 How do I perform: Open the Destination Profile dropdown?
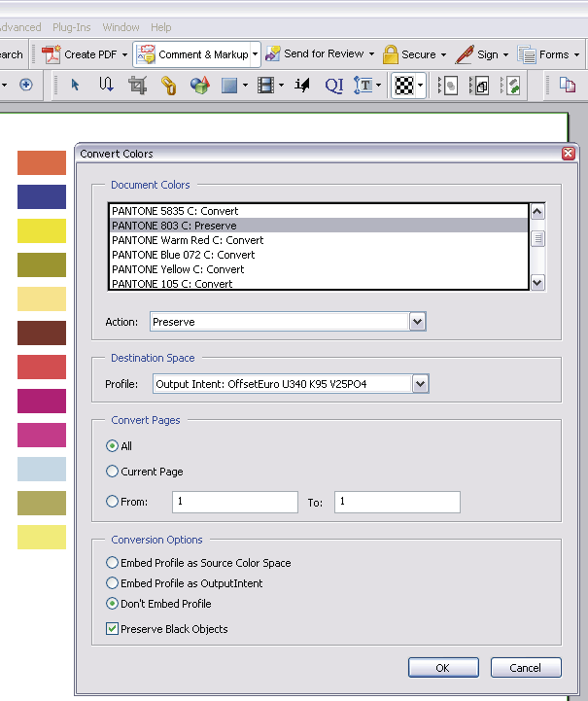tap(420, 384)
